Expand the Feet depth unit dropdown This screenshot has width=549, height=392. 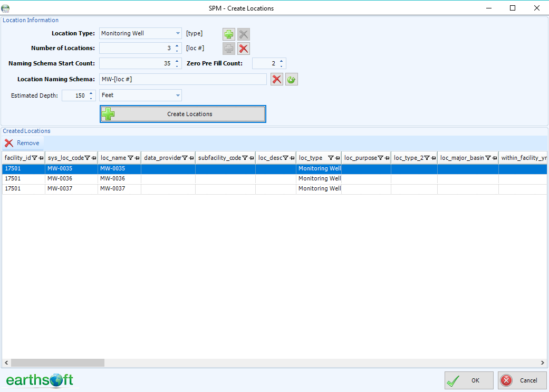[x=178, y=95]
